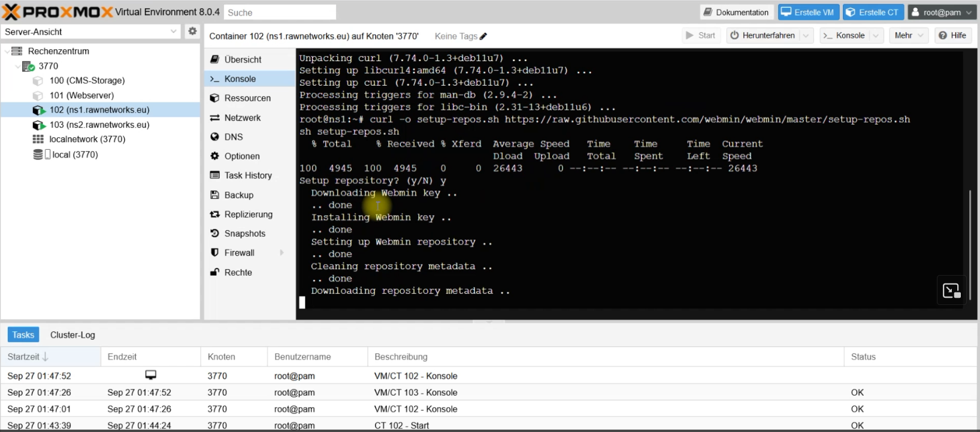
Task: Click the Dokumentation button
Action: (737, 12)
